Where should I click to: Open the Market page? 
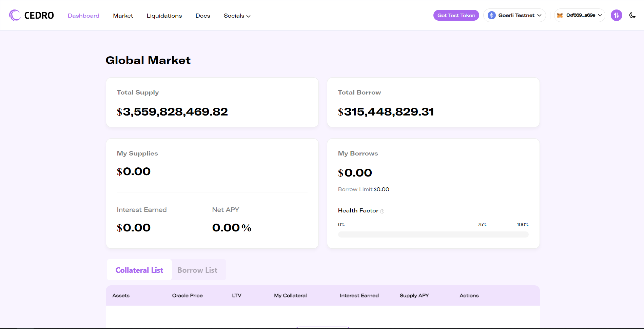click(123, 16)
